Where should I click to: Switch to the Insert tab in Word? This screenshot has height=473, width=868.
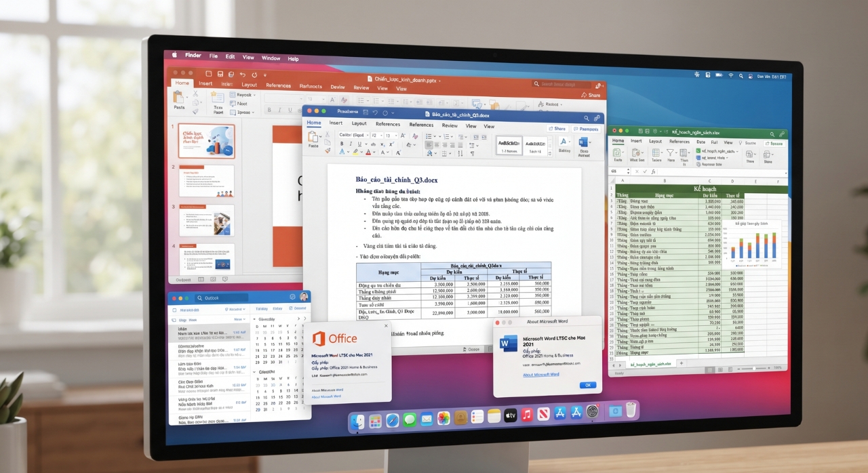point(336,123)
